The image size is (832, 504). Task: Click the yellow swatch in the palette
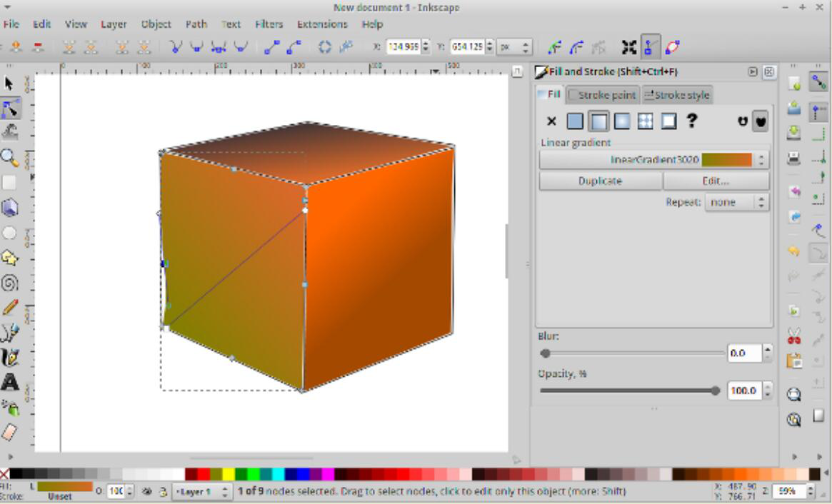coord(228,474)
